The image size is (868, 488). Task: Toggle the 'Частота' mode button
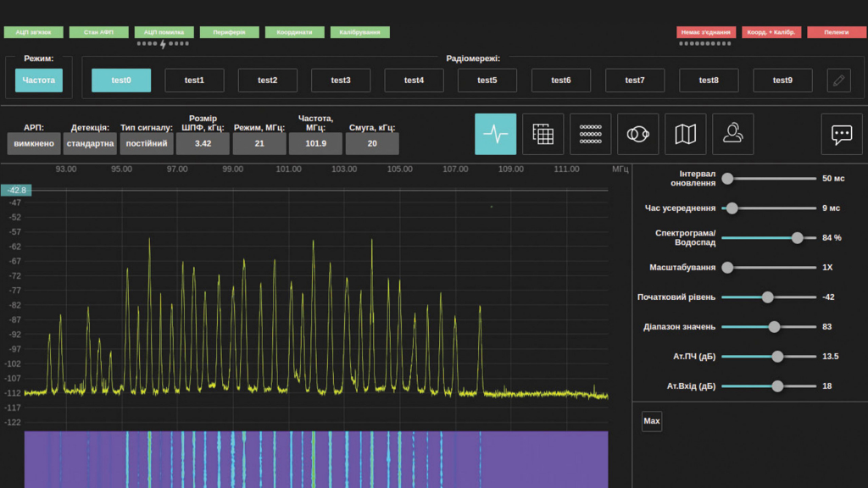(38, 80)
